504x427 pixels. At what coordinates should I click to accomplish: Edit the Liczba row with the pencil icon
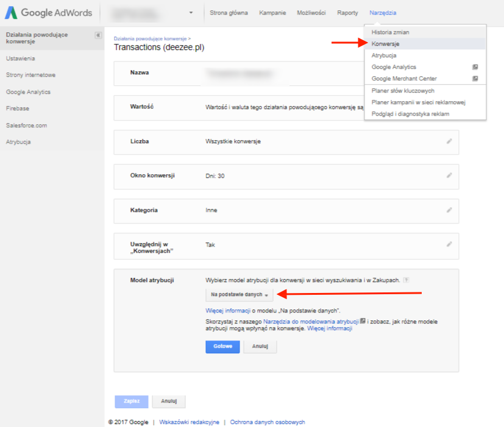click(x=449, y=141)
